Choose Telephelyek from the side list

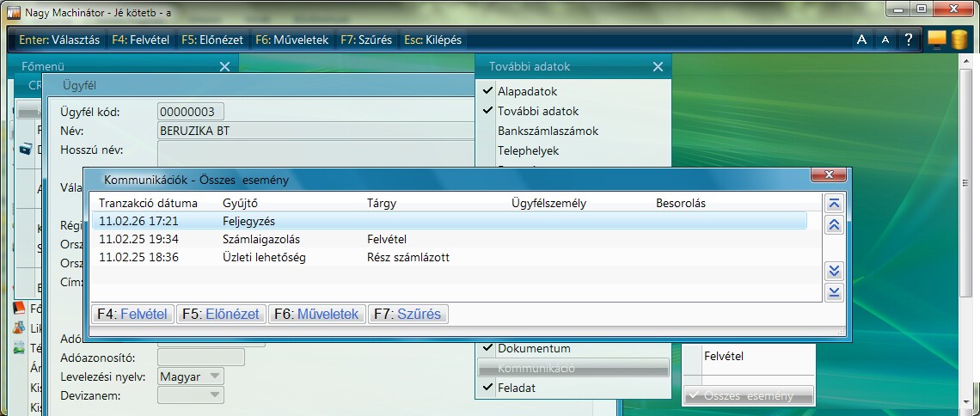[528, 150]
